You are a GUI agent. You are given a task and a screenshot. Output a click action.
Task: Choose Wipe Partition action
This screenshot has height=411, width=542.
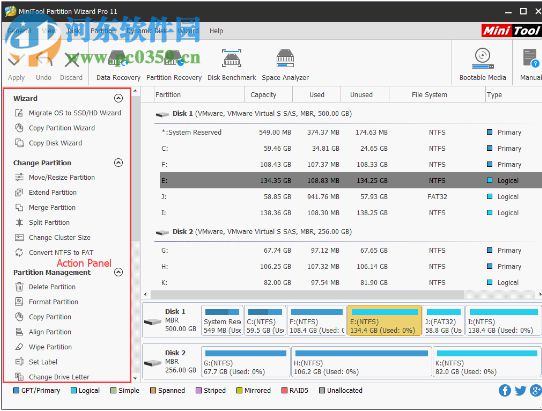(x=50, y=347)
